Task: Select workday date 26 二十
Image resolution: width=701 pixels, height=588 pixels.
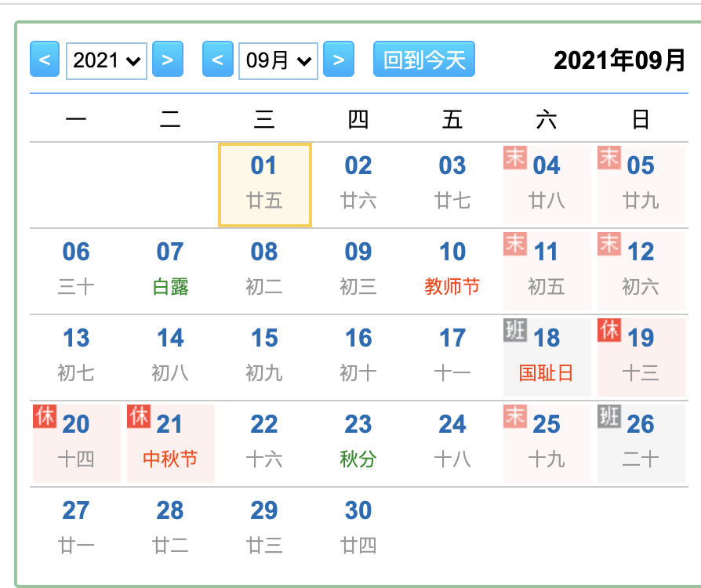Action: [x=641, y=444]
